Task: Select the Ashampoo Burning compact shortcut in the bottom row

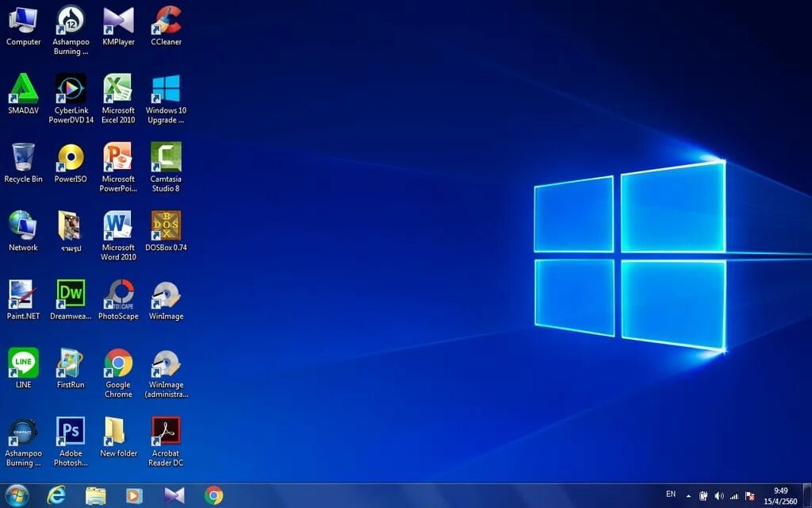Action: 23,441
